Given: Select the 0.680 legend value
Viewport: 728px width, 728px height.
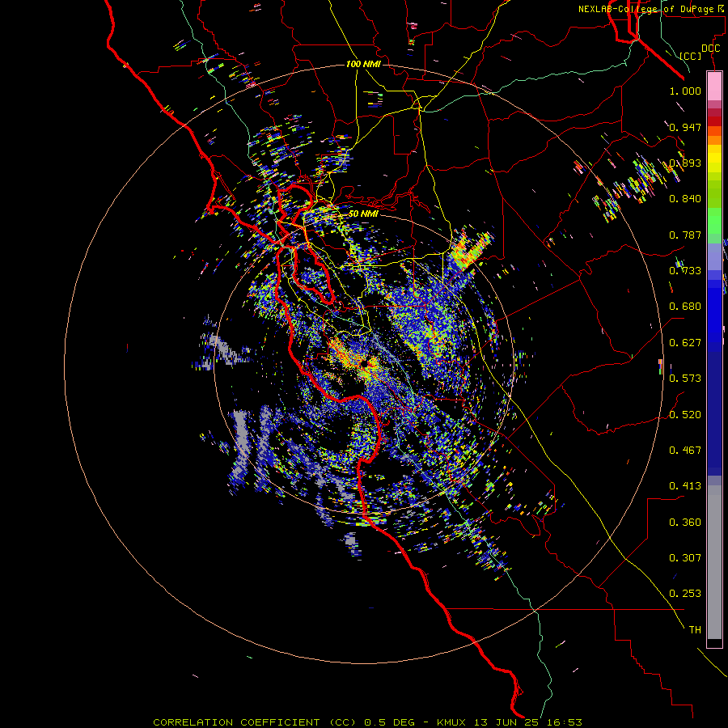Looking at the screenshot, I should pyautogui.click(x=685, y=307).
